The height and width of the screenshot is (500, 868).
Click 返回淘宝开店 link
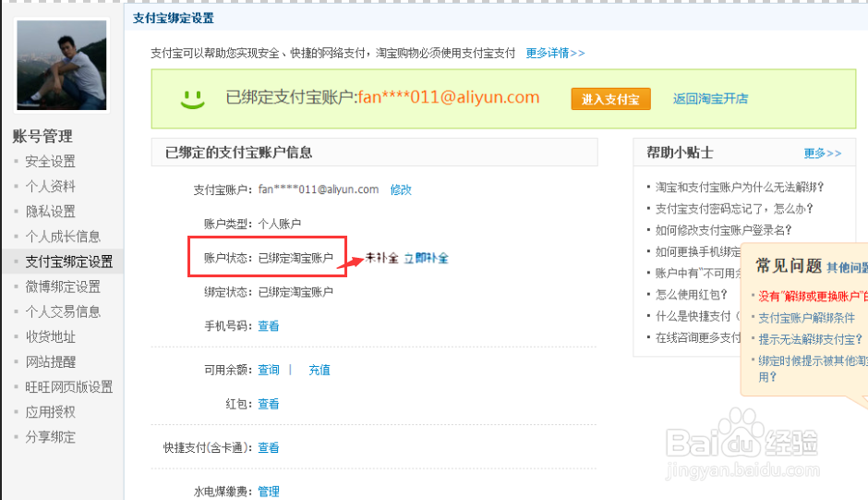point(711,99)
